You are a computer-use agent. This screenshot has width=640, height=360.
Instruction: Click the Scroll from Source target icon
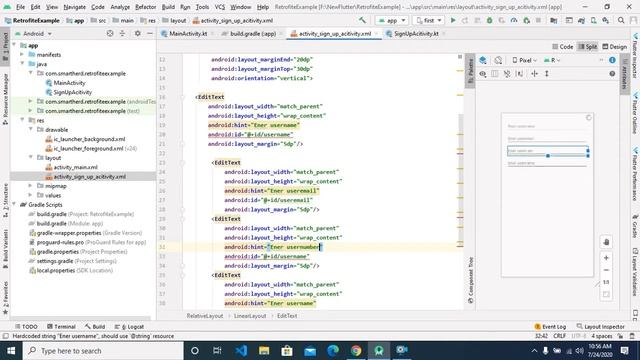tap(110, 33)
